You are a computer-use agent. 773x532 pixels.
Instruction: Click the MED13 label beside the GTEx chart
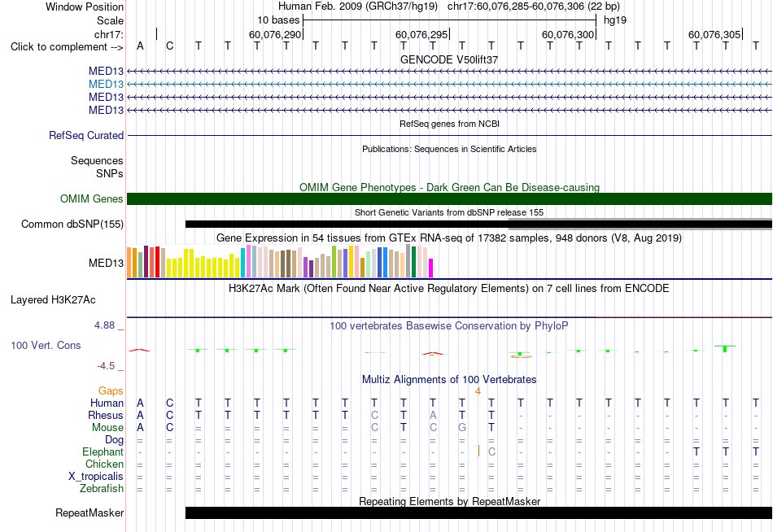coord(106,264)
